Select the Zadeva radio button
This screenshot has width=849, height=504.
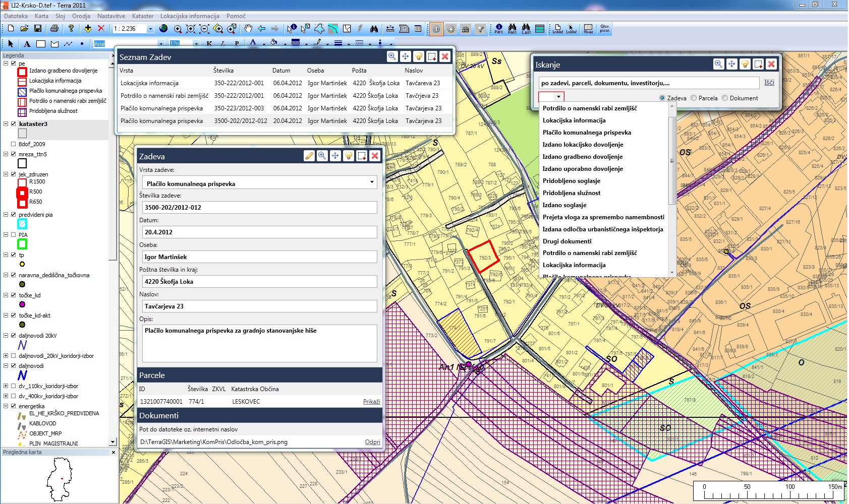point(662,98)
